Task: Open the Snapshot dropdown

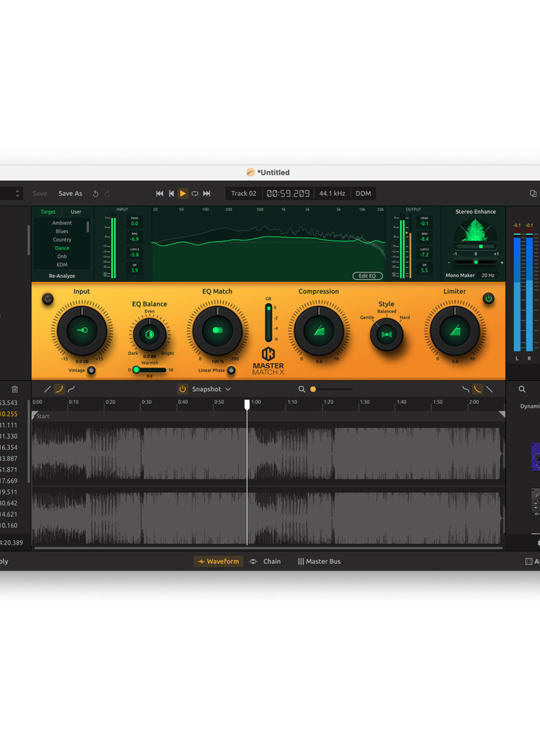Action: click(211, 389)
